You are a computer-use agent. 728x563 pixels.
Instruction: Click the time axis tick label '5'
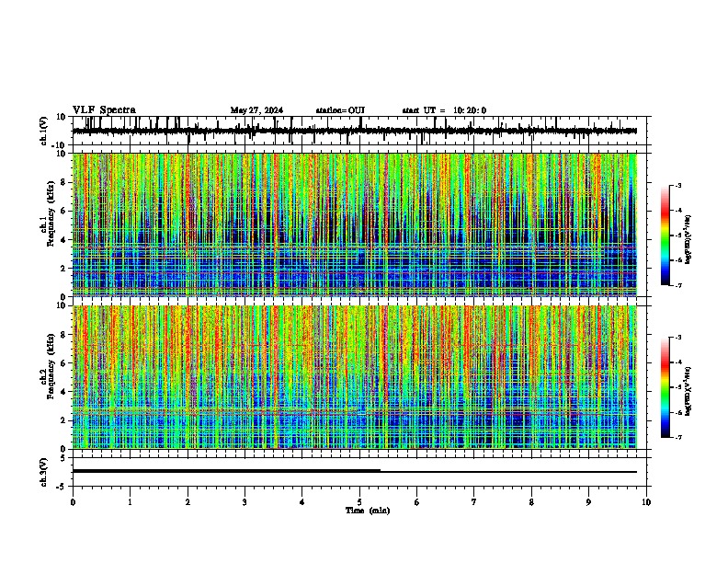[359, 502]
